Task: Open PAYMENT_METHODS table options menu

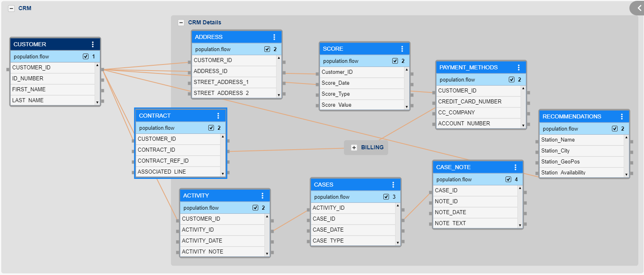Action: click(x=519, y=67)
